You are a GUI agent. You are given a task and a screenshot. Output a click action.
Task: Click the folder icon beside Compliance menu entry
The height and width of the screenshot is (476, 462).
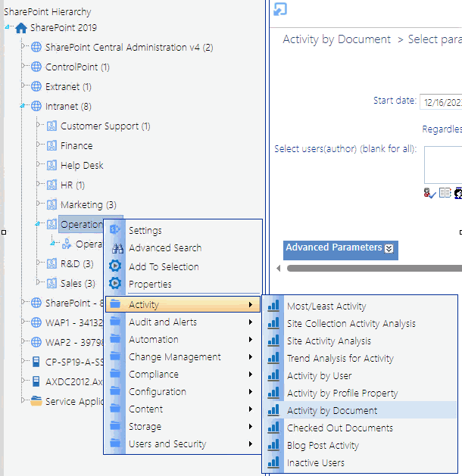coord(115,373)
